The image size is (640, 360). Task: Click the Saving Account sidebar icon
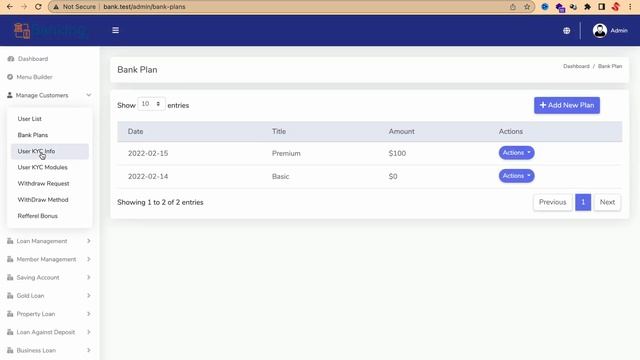10,278
